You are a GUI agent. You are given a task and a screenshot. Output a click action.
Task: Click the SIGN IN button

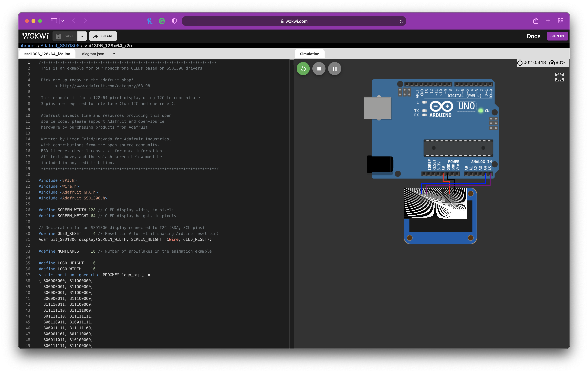pos(557,36)
